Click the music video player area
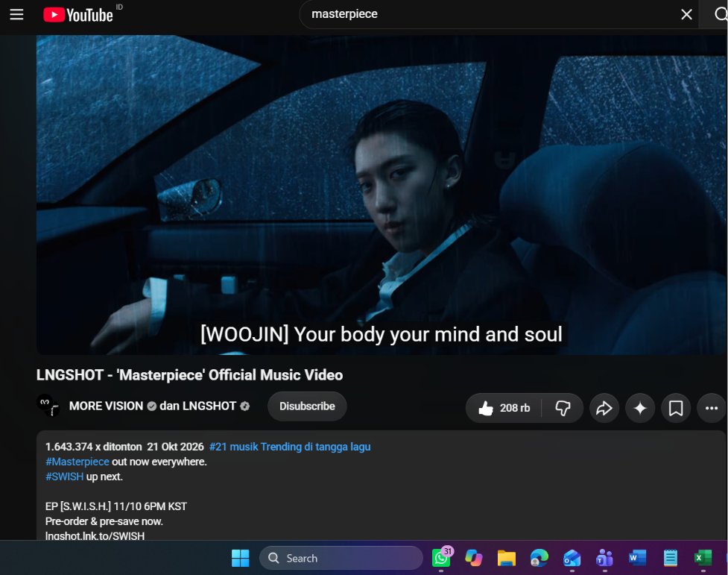Screen dimensions: 728x575 [x=382, y=195]
